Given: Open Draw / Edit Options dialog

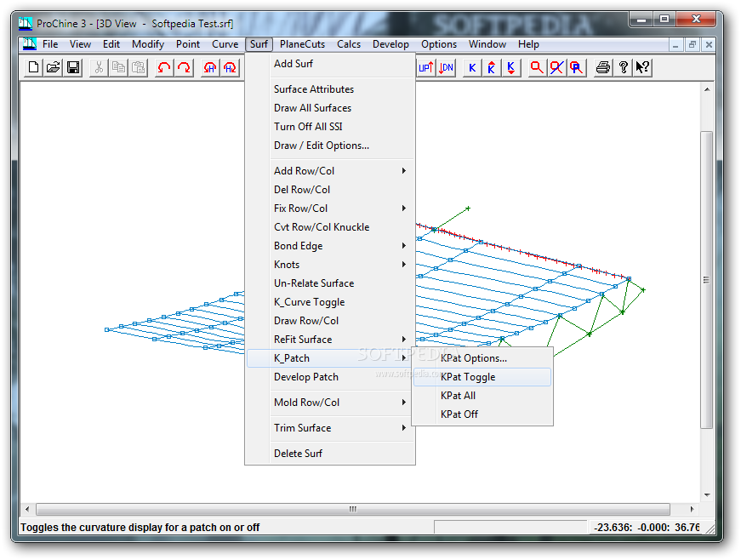Looking at the screenshot, I should 330,146.
